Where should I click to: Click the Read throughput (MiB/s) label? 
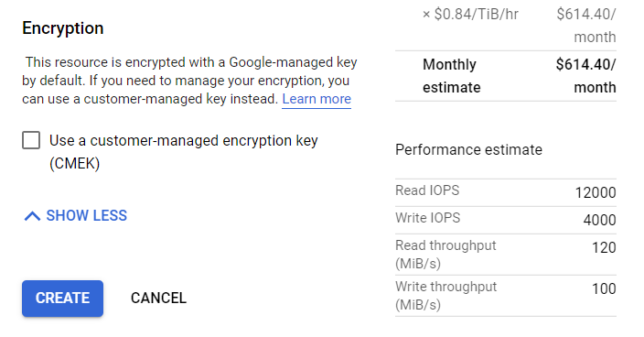pyautogui.click(x=445, y=255)
